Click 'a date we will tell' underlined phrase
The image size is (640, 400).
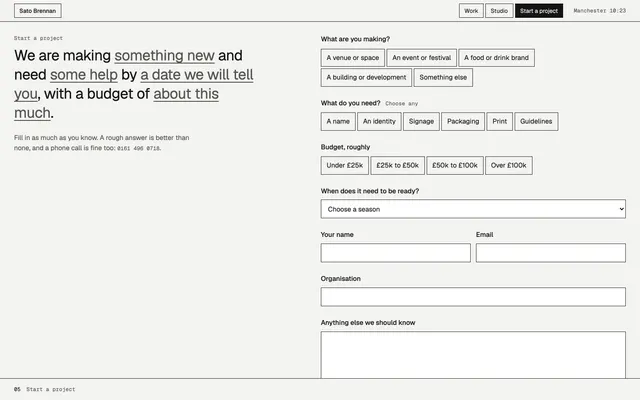pos(197,75)
